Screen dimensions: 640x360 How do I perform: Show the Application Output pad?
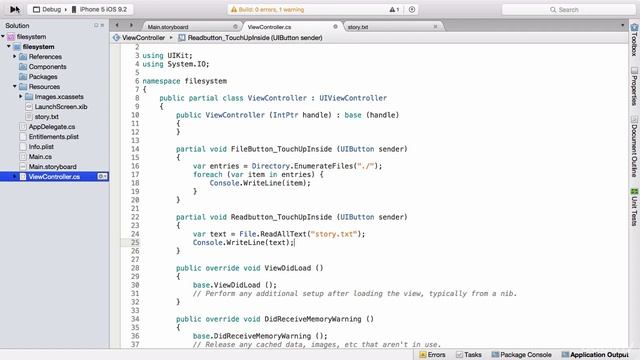pos(595,355)
